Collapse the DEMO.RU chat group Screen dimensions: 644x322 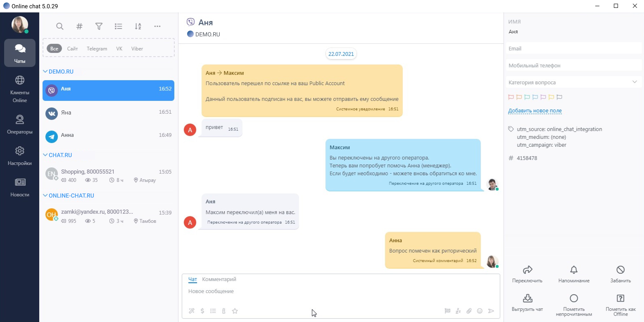coord(45,72)
